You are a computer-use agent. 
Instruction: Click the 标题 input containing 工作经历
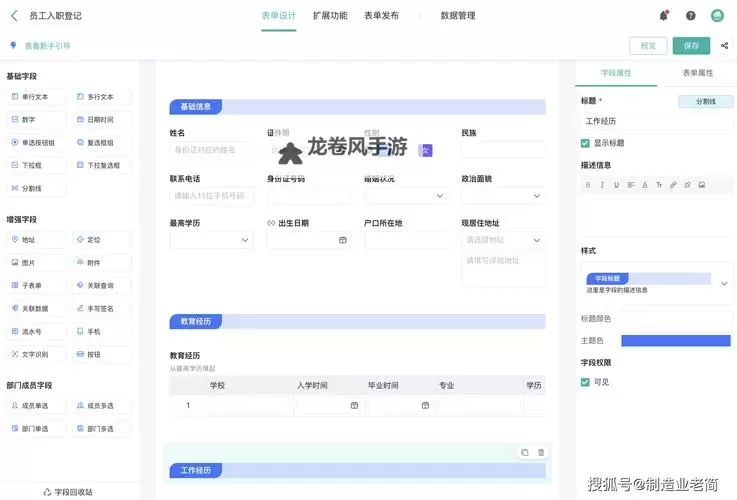(657, 121)
